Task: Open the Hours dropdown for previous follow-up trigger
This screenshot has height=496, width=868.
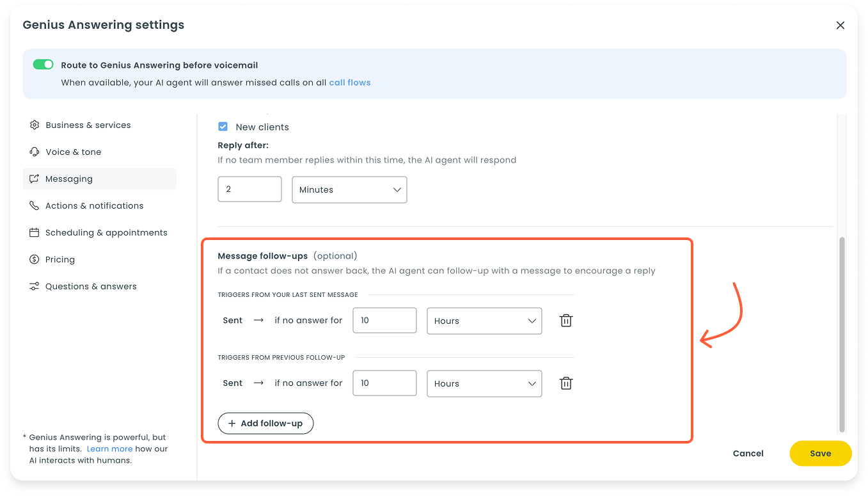Action: [x=484, y=383]
